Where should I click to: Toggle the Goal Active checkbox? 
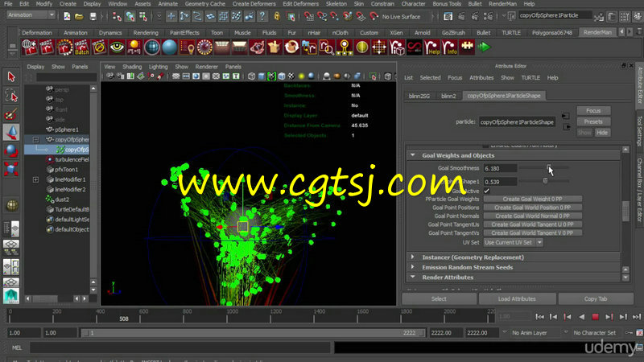click(x=487, y=191)
